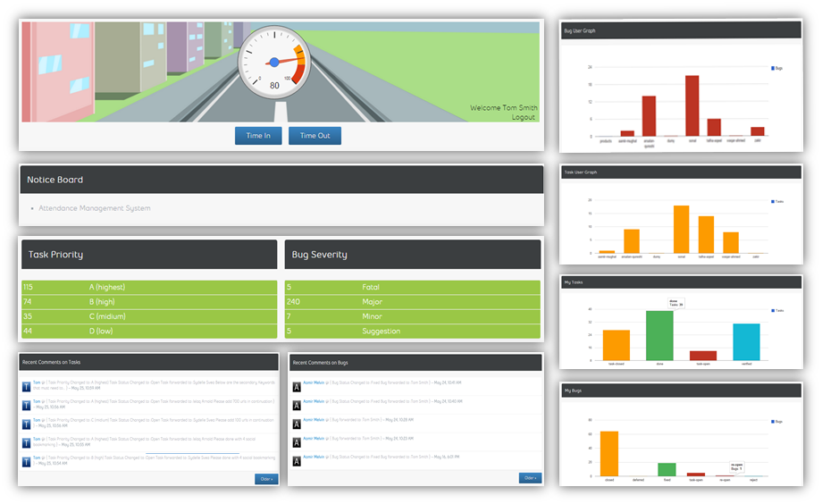Click the red task-open bar in My Bugs
Screen dimensions: 822x504
[696, 475]
